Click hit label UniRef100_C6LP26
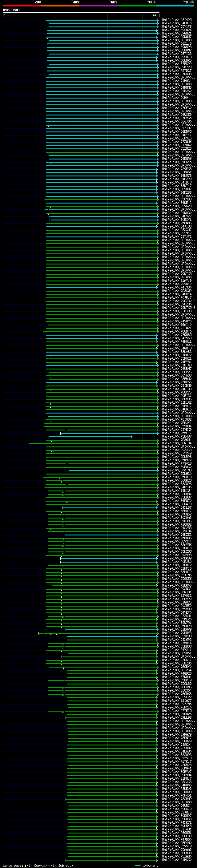 (x=177, y=372)
